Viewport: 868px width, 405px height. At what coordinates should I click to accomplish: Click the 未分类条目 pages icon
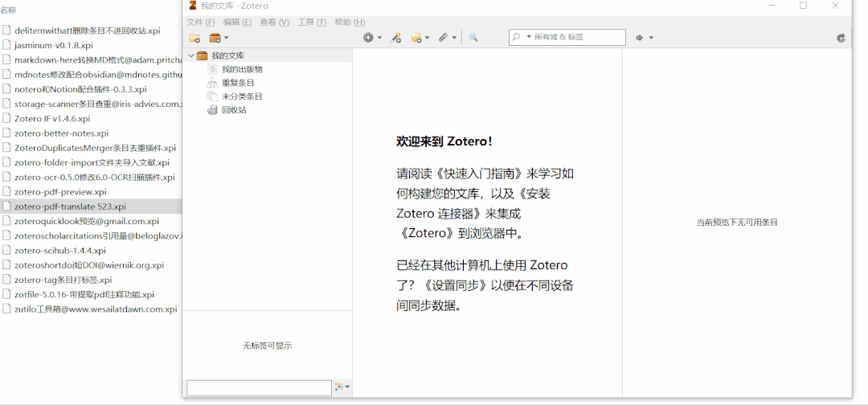tap(212, 96)
